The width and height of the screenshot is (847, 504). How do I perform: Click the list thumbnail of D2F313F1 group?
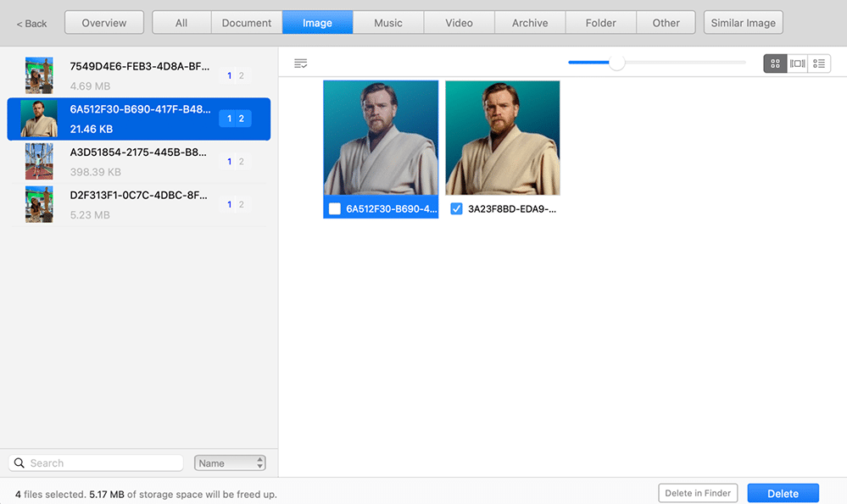click(40, 204)
